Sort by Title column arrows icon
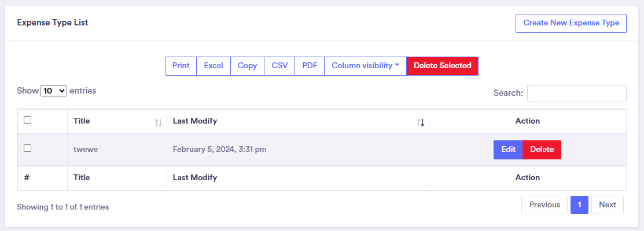The width and height of the screenshot is (644, 231). coord(158,122)
